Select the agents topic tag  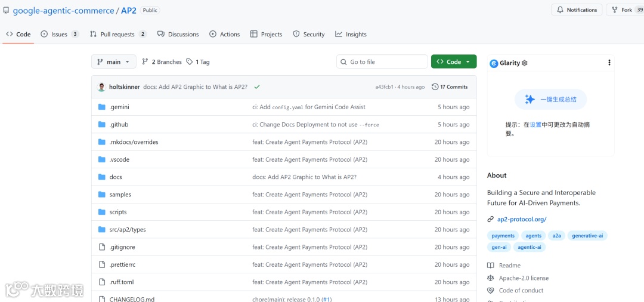(x=534, y=235)
